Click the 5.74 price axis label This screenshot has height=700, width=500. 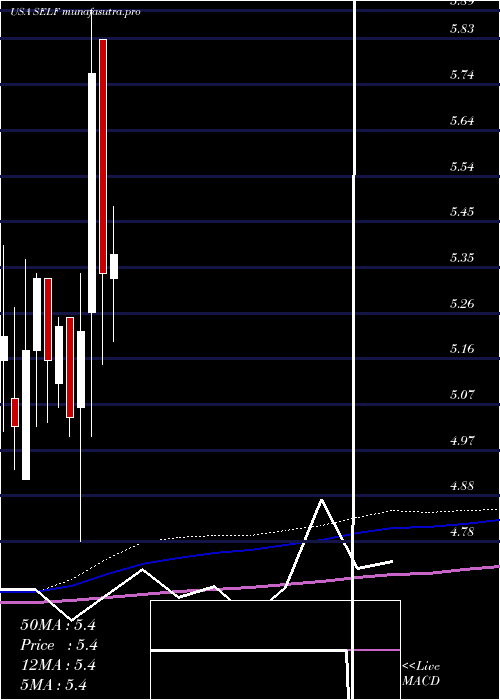point(462,75)
